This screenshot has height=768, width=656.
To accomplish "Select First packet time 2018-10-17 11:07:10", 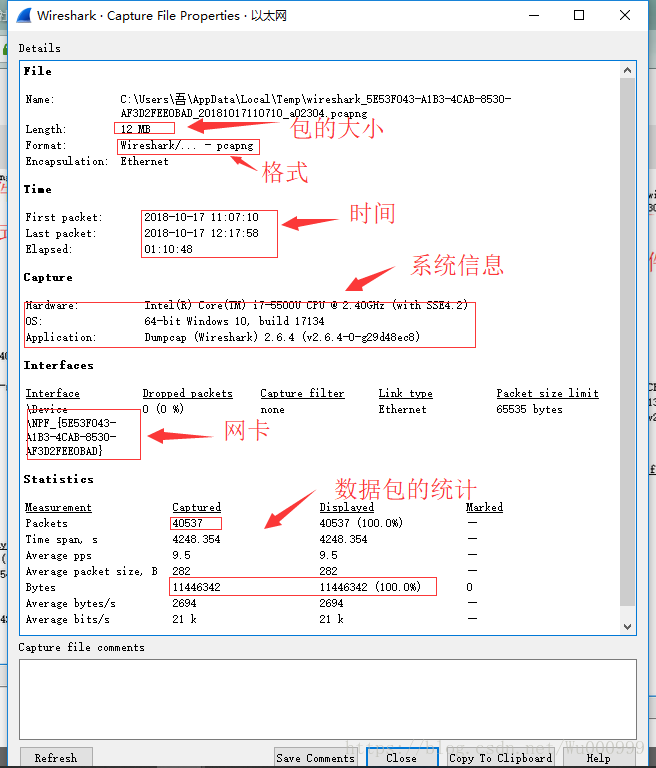I will pyautogui.click(x=201, y=217).
